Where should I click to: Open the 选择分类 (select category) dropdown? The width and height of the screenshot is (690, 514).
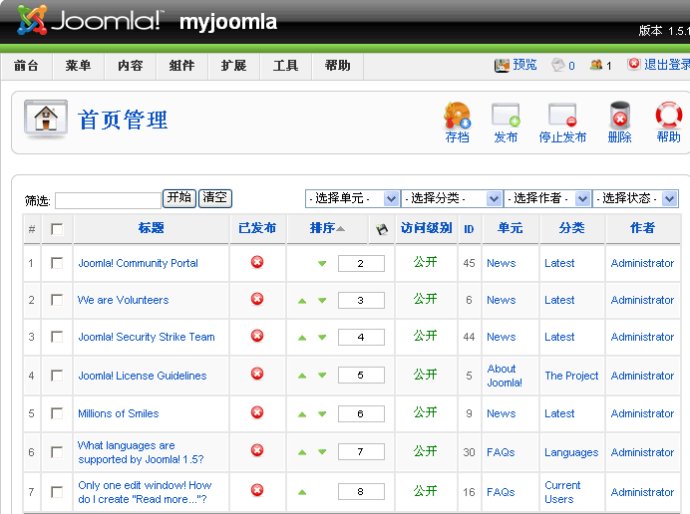(x=452, y=198)
